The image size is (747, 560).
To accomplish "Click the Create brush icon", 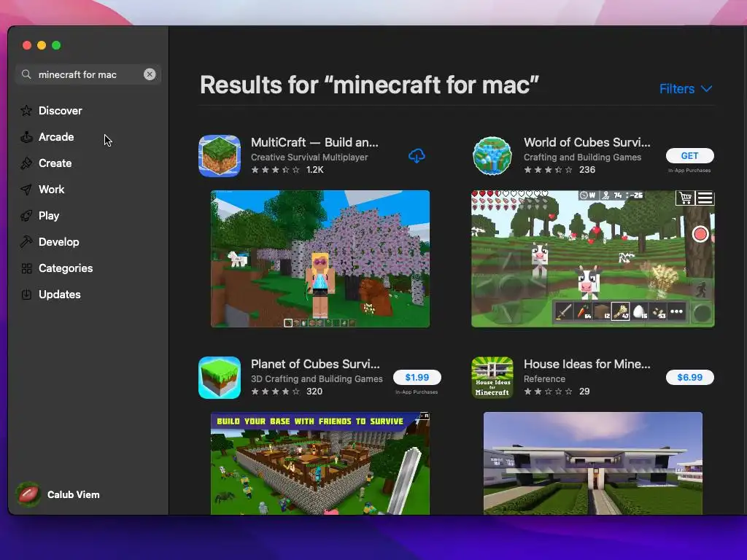I will point(26,163).
